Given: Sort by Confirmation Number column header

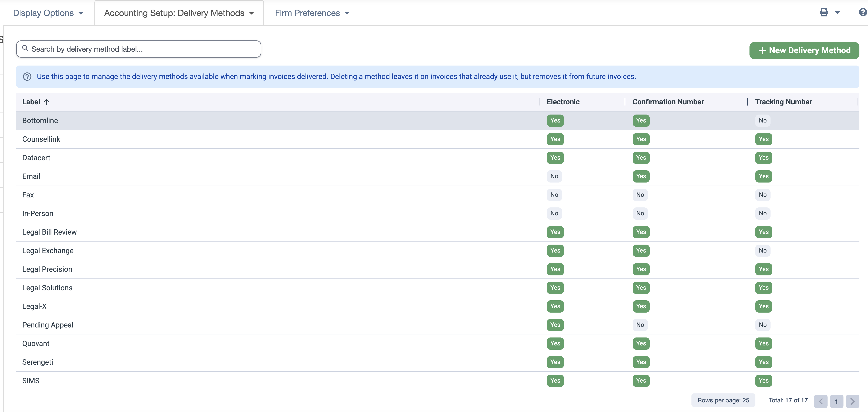Looking at the screenshot, I should coord(668,102).
